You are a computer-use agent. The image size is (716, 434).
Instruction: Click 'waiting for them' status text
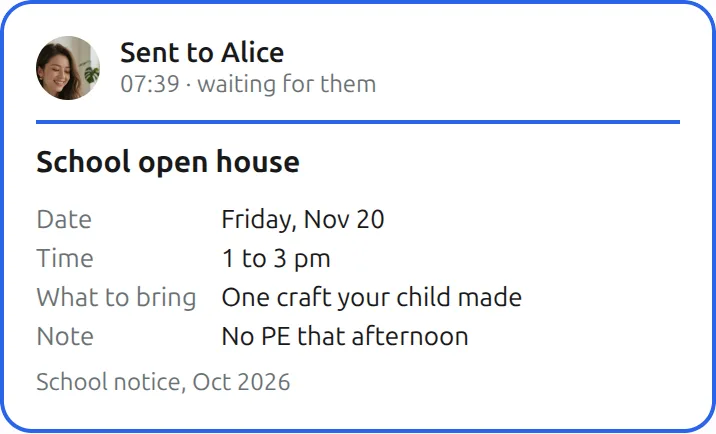(287, 84)
